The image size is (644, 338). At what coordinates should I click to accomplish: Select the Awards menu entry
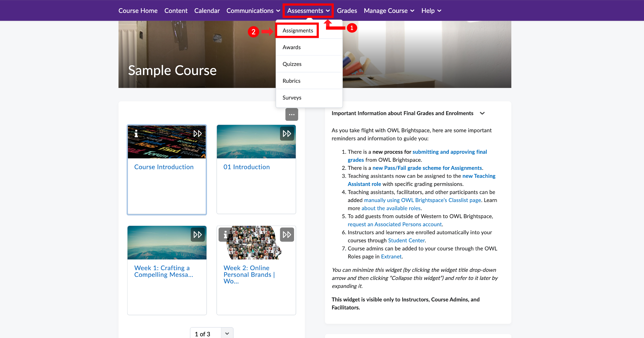(291, 47)
